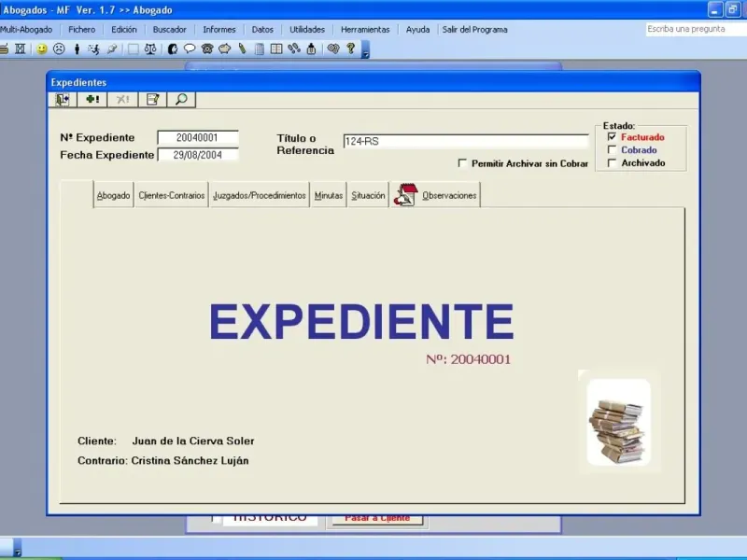Click the pushpin toolbar icon
Screen dimensions: 747x560
(x=112, y=49)
